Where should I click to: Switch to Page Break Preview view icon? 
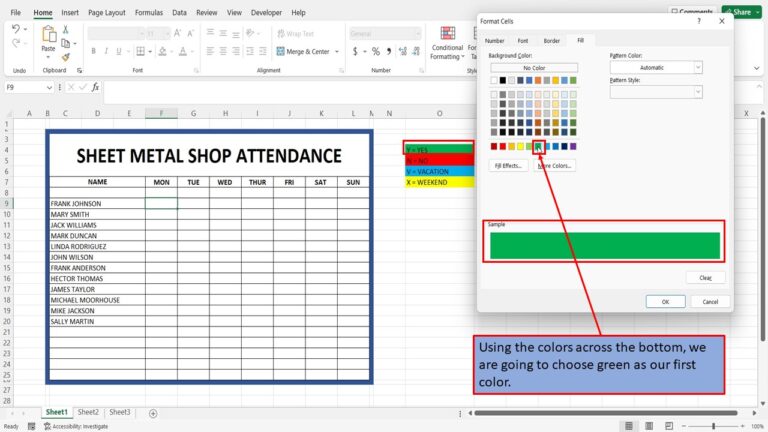point(669,426)
